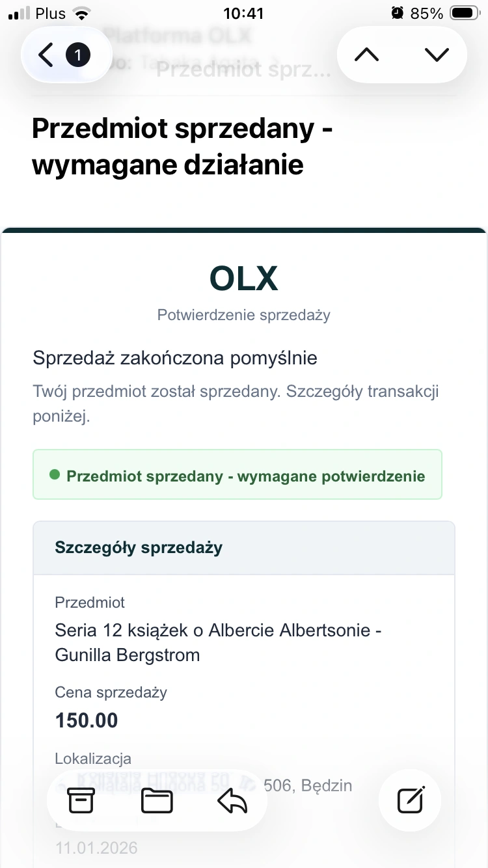Tap the "Sprzedaż zakończona pomyślnie" heading
This screenshot has width=488, height=868.
[x=174, y=358]
